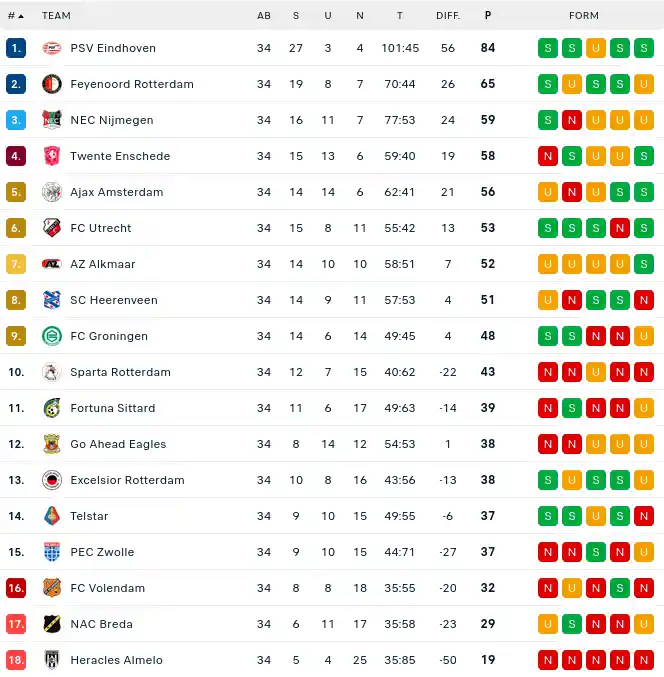Image resolution: width=664 pixels, height=677 pixels.
Task: Click Heracles Almelo's first red N form badge
Action: [548, 660]
